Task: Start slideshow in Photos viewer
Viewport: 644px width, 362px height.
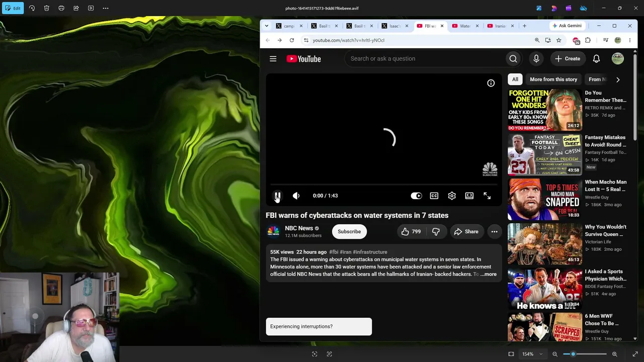Action: click(x=91, y=8)
